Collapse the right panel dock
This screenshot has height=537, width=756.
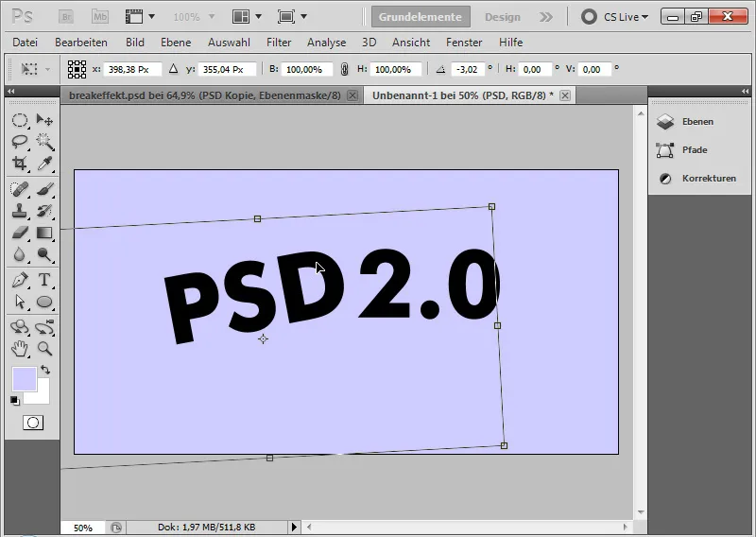click(x=745, y=91)
